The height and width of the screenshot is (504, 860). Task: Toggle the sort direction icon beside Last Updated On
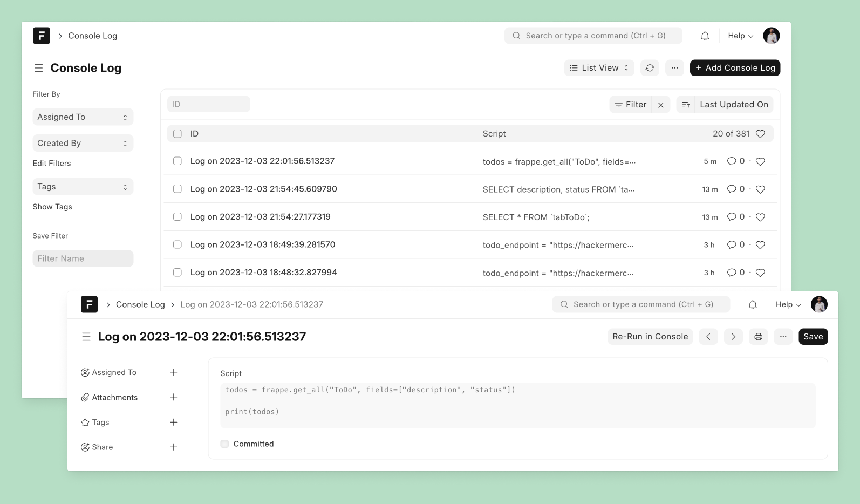(x=685, y=105)
